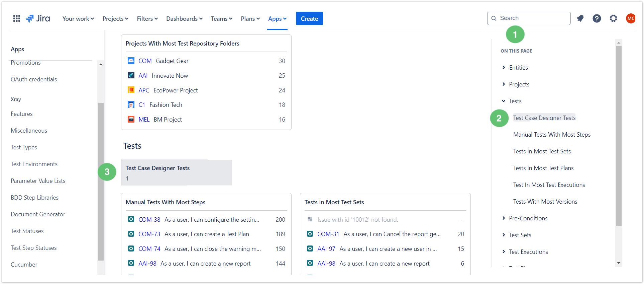The height and width of the screenshot is (284, 644).
Task: Open the settings gear icon
Action: [613, 18]
